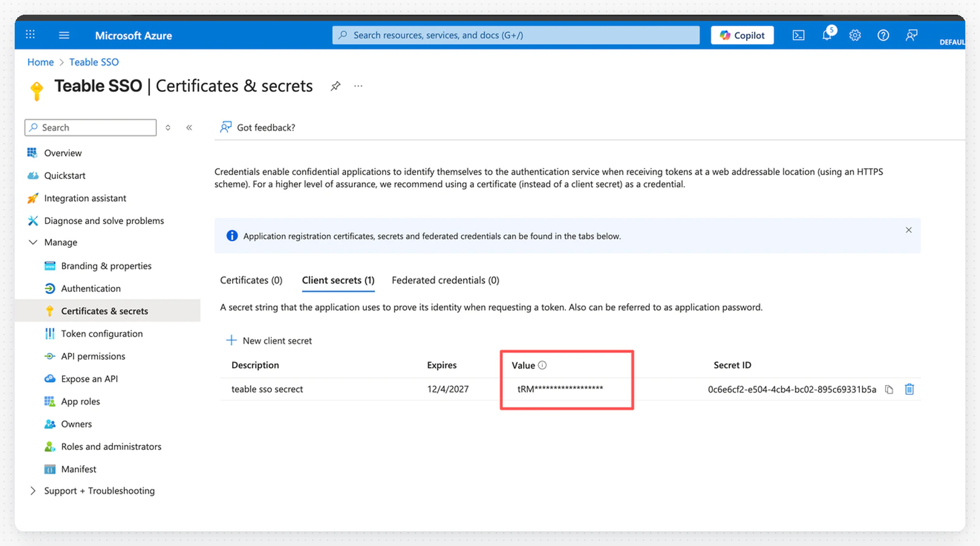Focus the global search resources field
The image size is (980, 546).
coord(516,35)
